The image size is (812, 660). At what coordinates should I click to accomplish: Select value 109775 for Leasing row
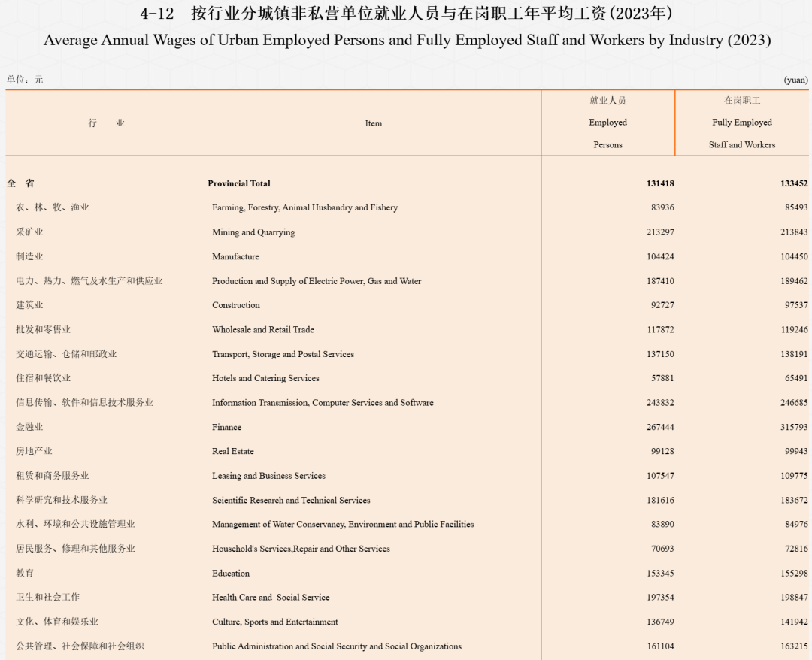(794, 476)
